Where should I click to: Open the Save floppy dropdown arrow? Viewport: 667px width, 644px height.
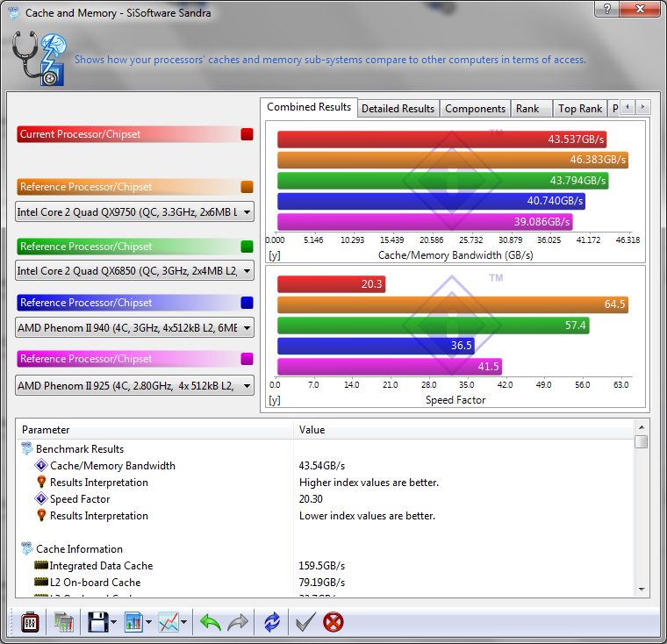pyautogui.click(x=113, y=623)
